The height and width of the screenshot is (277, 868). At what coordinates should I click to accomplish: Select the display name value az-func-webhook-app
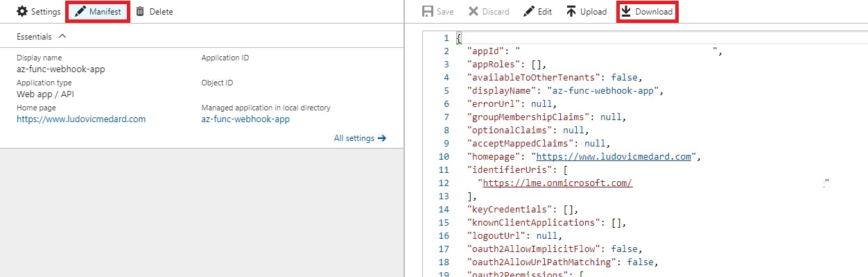coord(61,69)
